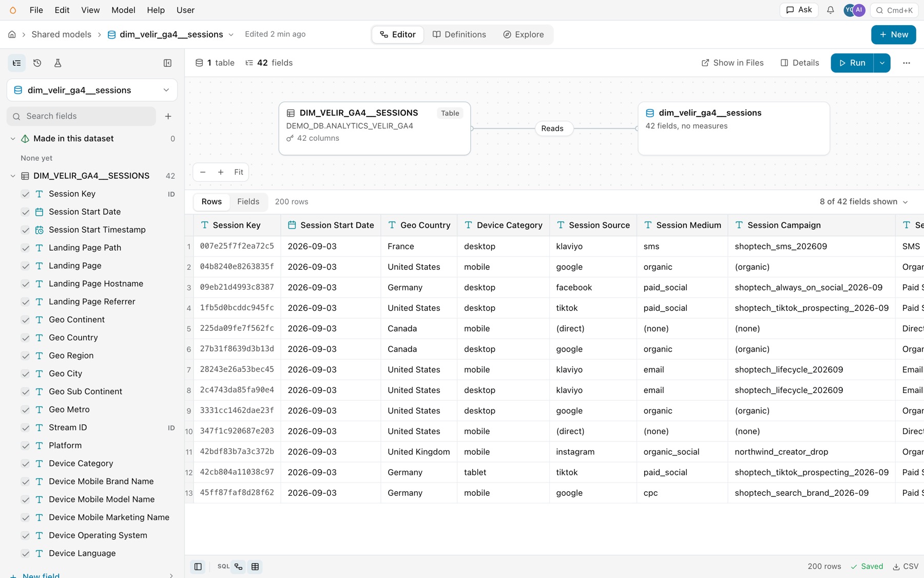Open the dim_velir_ga4__sessions dataset dropdown in sidebar

[x=92, y=90]
